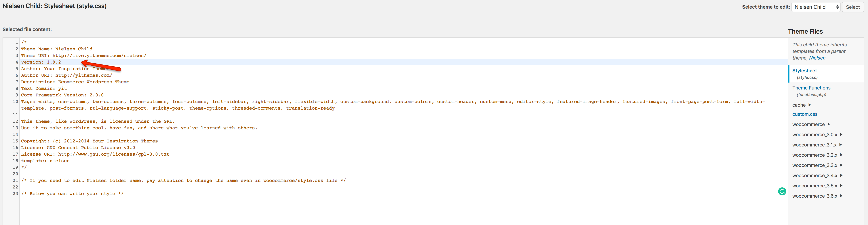This screenshot has width=868, height=225.
Task: Click the Select button
Action: (852, 7)
